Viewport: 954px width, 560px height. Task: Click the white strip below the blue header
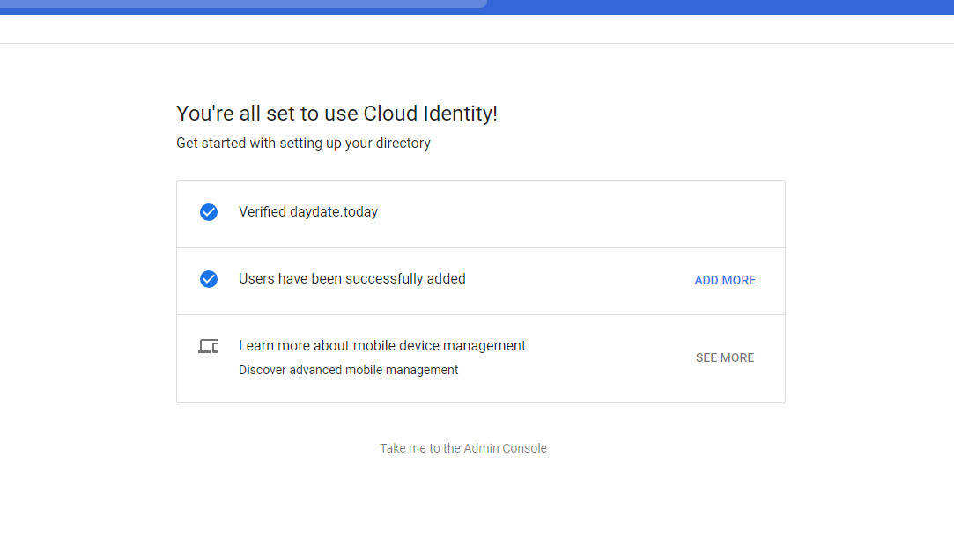click(477, 29)
